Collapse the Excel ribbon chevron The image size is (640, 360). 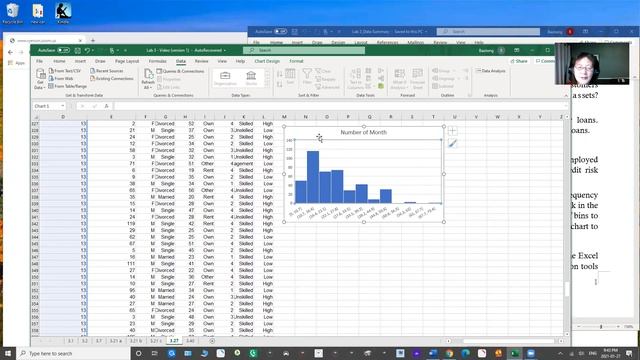566,96
